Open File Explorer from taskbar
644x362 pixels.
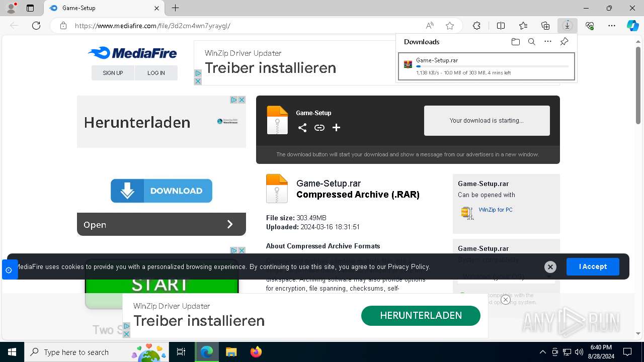click(x=231, y=352)
